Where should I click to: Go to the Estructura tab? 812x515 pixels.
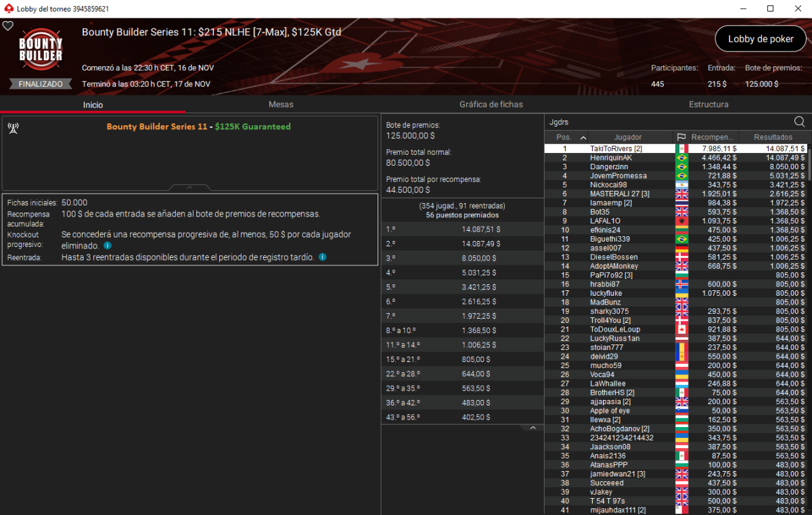[708, 104]
